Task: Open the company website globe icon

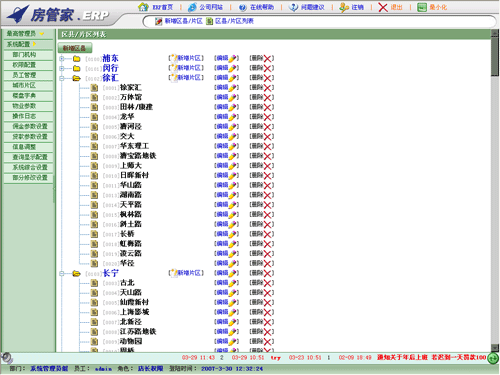Action: point(192,7)
